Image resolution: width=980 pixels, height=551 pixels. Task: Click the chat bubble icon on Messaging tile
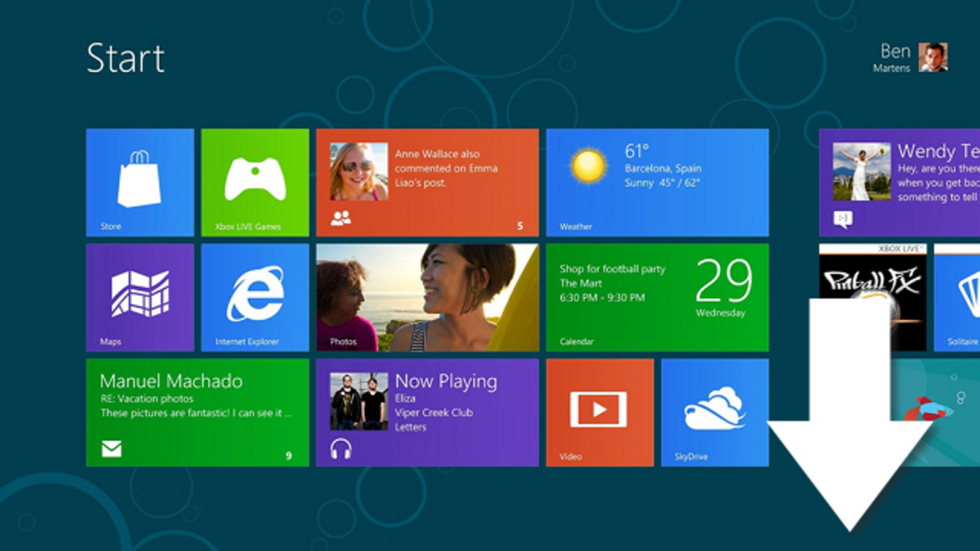[843, 219]
